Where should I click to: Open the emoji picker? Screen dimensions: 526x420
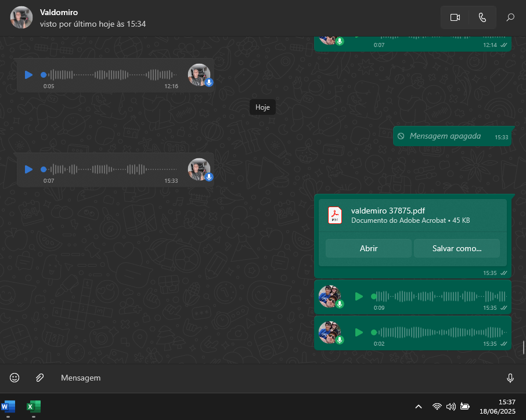pos(15,378)
